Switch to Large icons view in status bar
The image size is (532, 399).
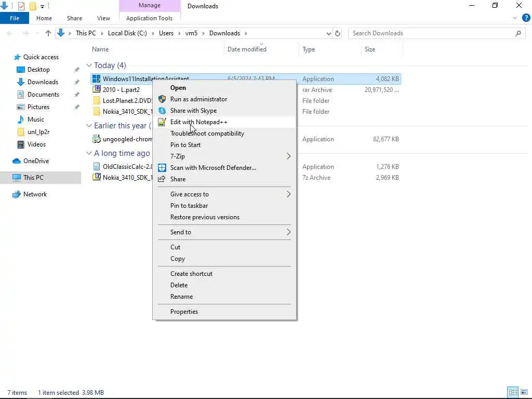coord(524,392)
